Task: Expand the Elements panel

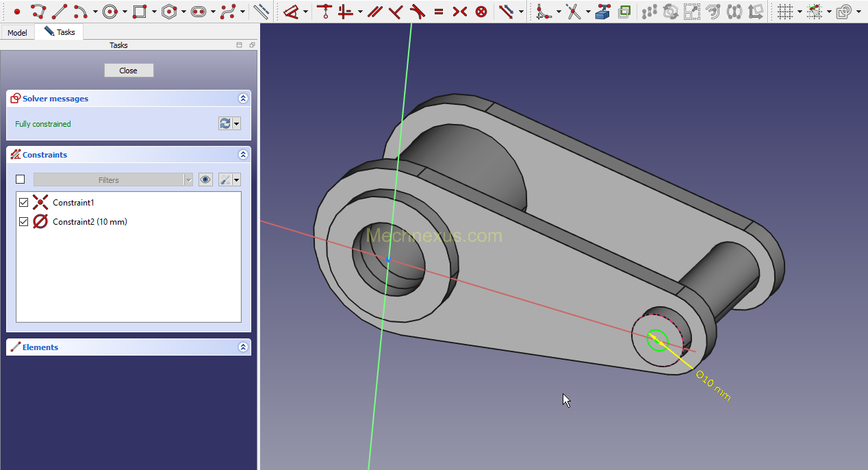Action: click(x=242, y=347)
